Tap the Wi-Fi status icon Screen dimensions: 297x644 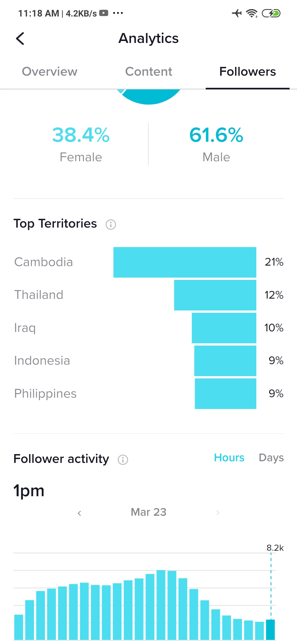coord(252,13)
